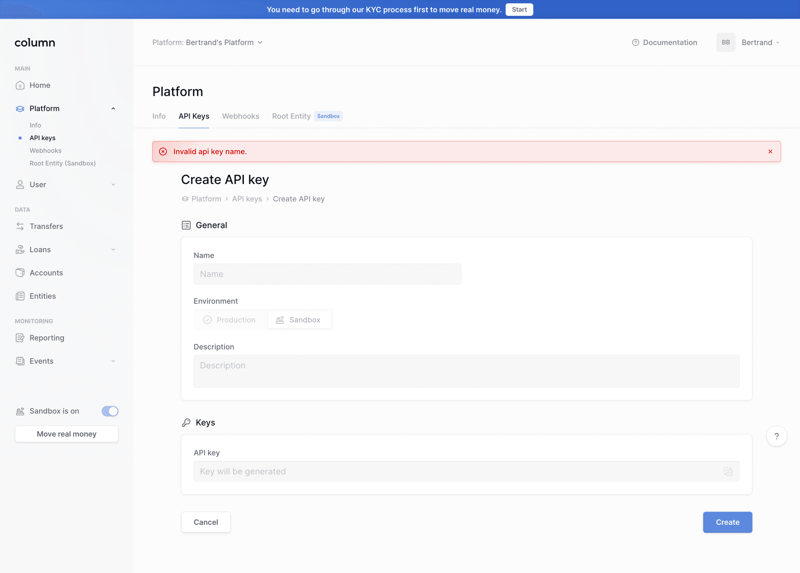This screenshot has height=573, width=800.
Task: Open Accounts in the sidebar
Action: coord(46,273)
